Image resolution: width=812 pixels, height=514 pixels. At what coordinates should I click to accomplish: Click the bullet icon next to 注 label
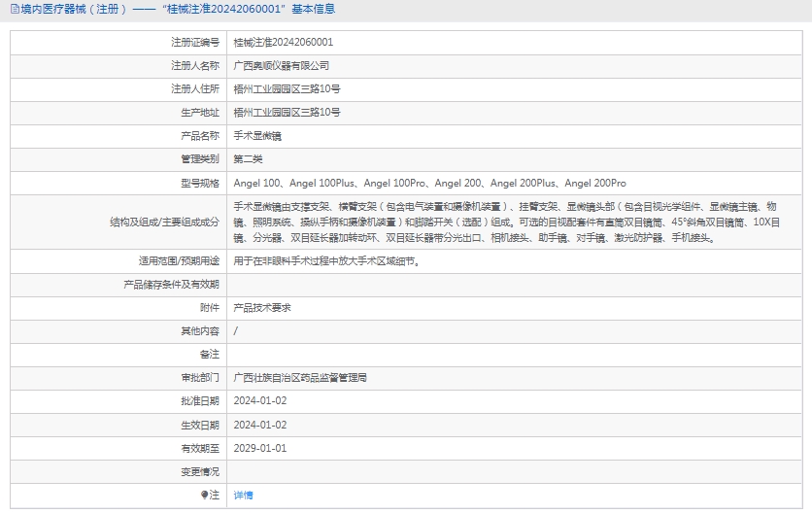pyautogui.click(x=204, y=495)
